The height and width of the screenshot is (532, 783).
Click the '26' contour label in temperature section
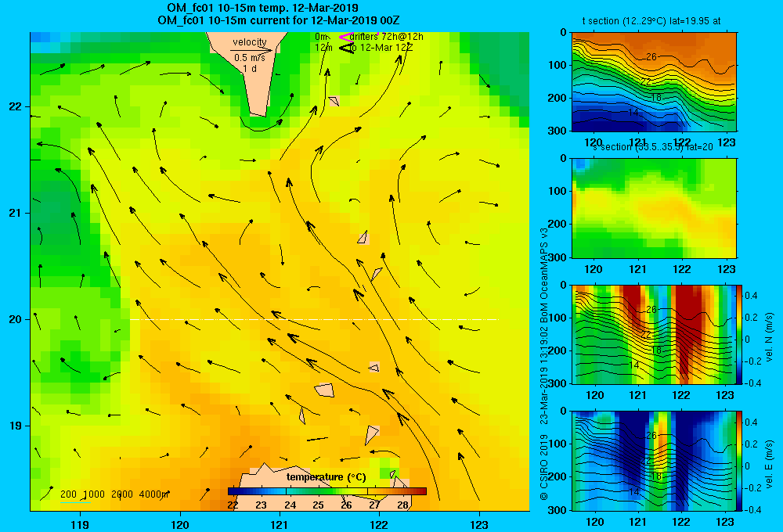click(651, 57)
